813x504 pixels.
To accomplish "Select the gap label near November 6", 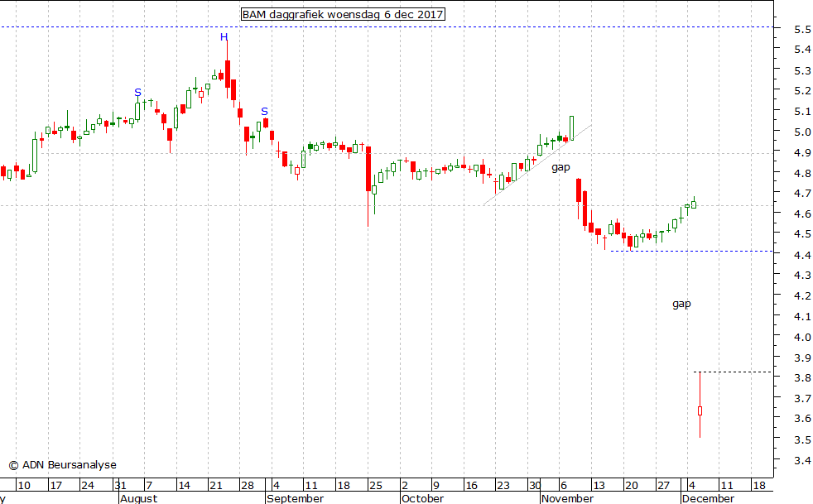I will point(560,167).
